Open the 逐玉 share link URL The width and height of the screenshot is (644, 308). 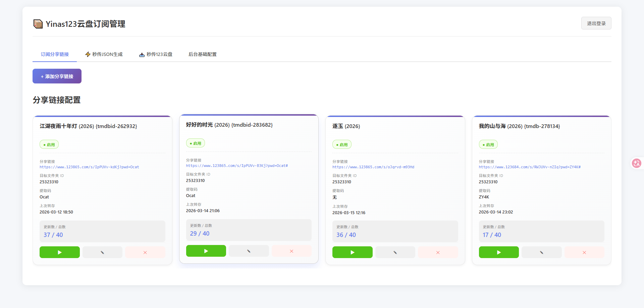(x=373, y=167)
